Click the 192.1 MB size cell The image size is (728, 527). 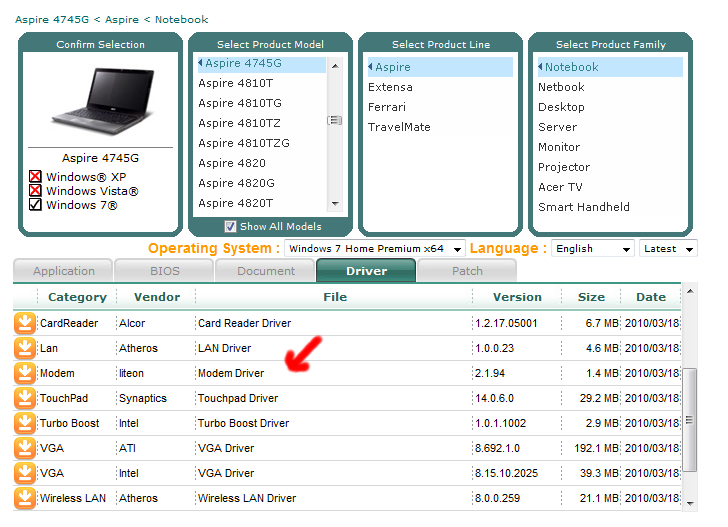click(596, 449)
